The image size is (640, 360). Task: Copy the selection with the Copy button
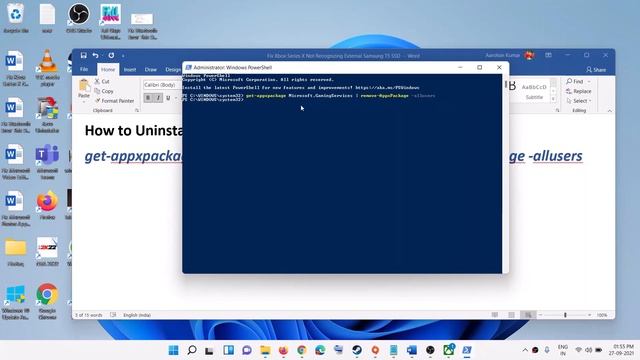(x=104, y=91)
